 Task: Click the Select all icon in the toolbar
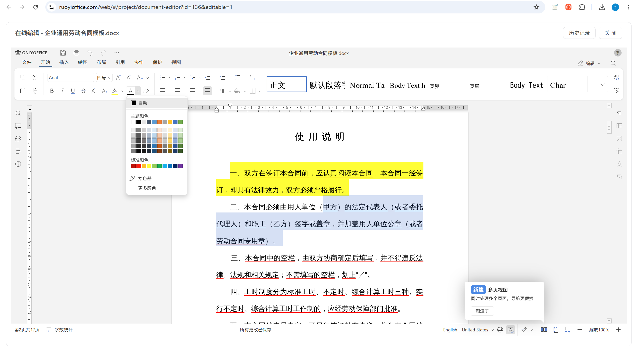coord(616,91)
